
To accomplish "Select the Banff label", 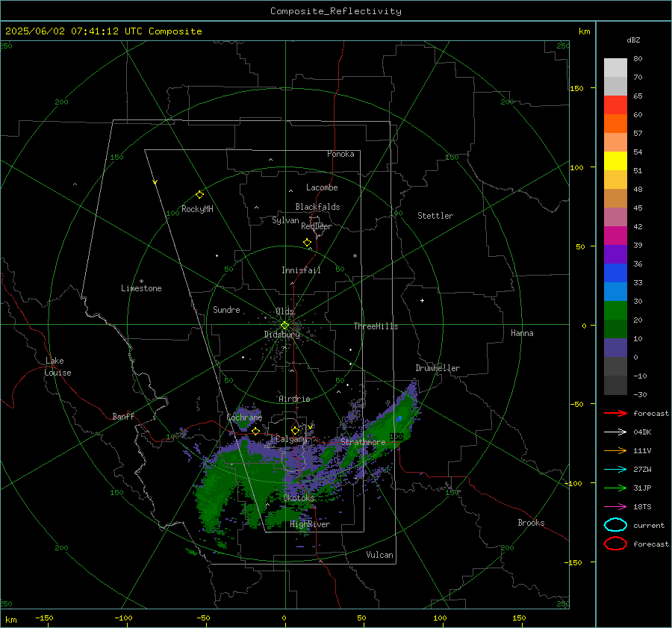I will coord(123,416).
